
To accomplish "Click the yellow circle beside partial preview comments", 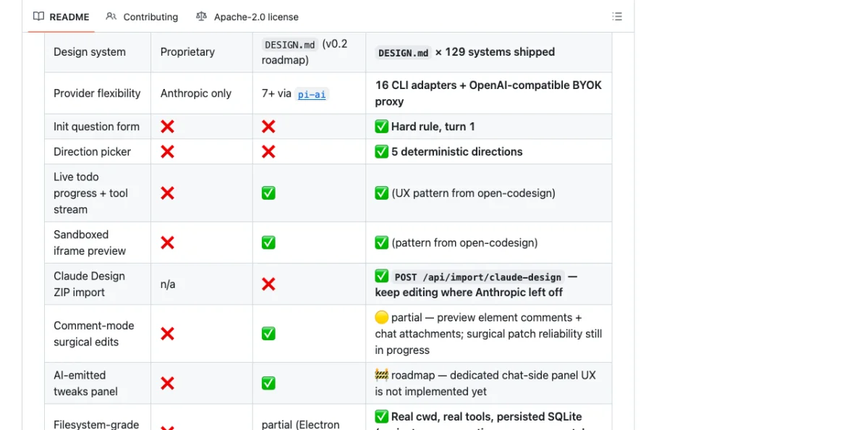I will point(382,318).
